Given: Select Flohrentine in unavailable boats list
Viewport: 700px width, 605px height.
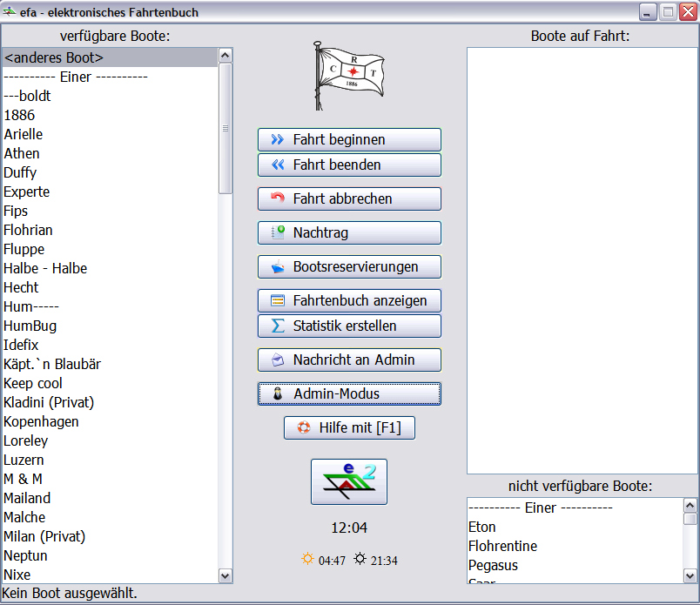Looking at the screenshot, I should coord(502,546).
